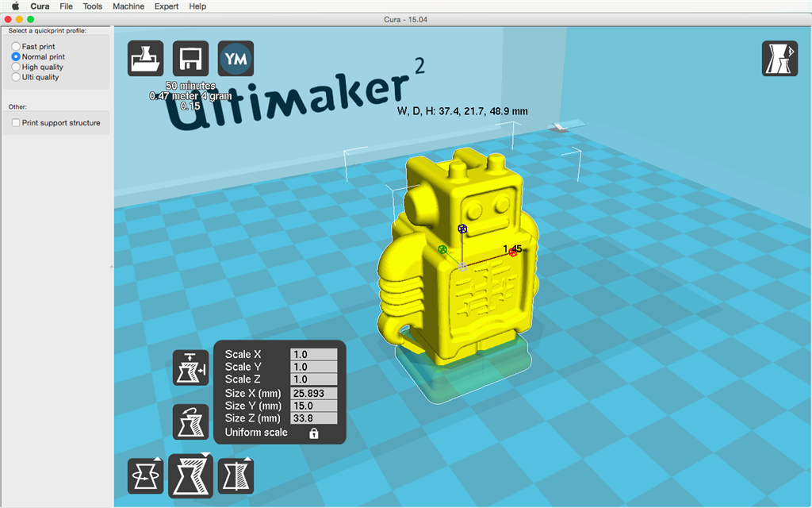Open the Cura application menu
Screen dimensions: 812x508
[40, 6]
